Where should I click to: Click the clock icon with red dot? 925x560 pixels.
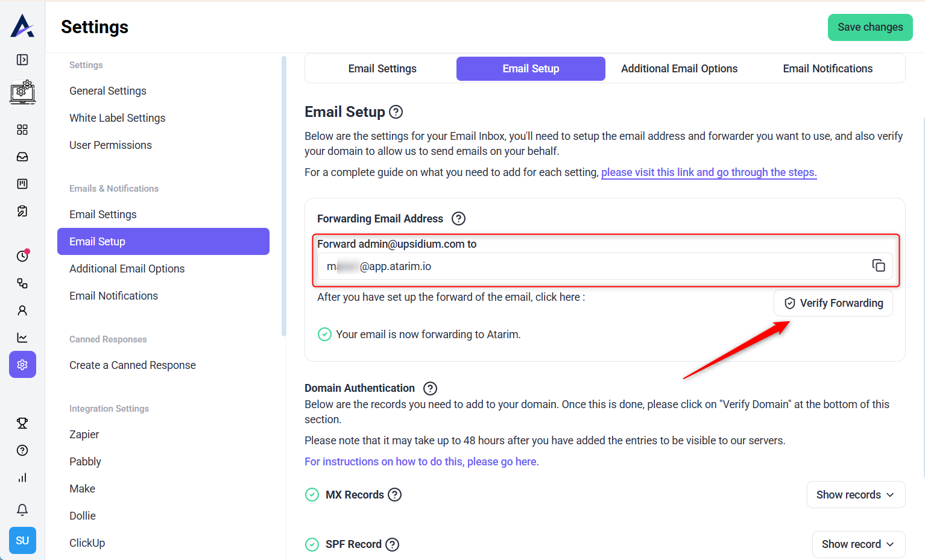click(22, 256)
